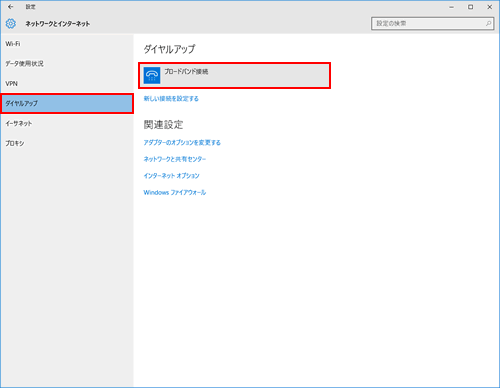The width and height of the screenshot is (500, 388).
Task: Click the broadband connection phone icon
Action: tap(152, 75)
